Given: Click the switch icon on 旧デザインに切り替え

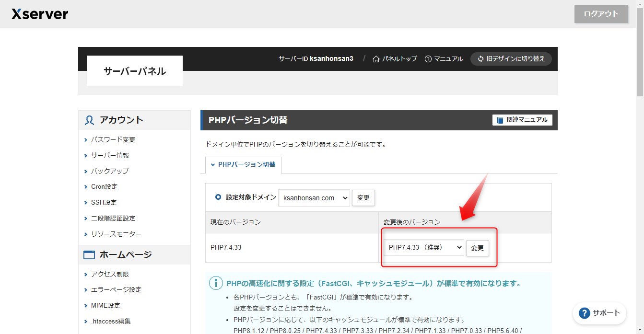Looking at the screenshot, I should click(x=480, y=58).
